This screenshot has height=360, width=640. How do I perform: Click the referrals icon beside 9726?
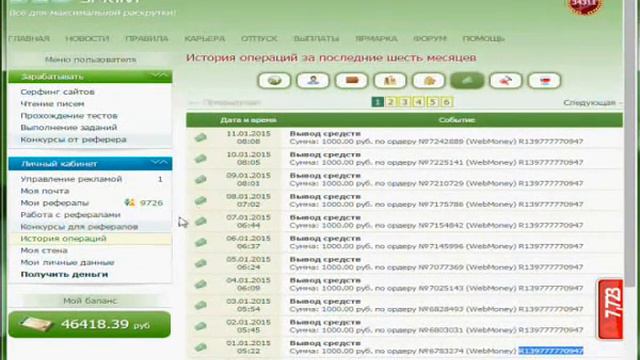point(130,202)
